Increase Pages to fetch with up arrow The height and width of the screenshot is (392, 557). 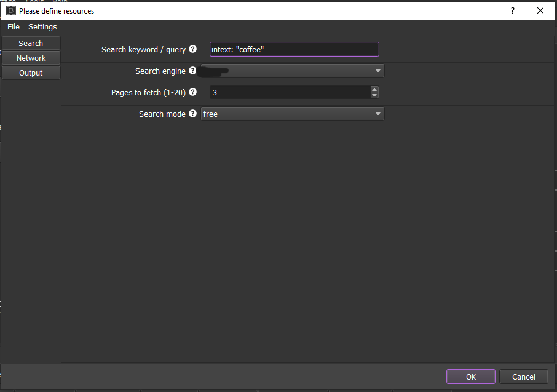pos(374,89)
